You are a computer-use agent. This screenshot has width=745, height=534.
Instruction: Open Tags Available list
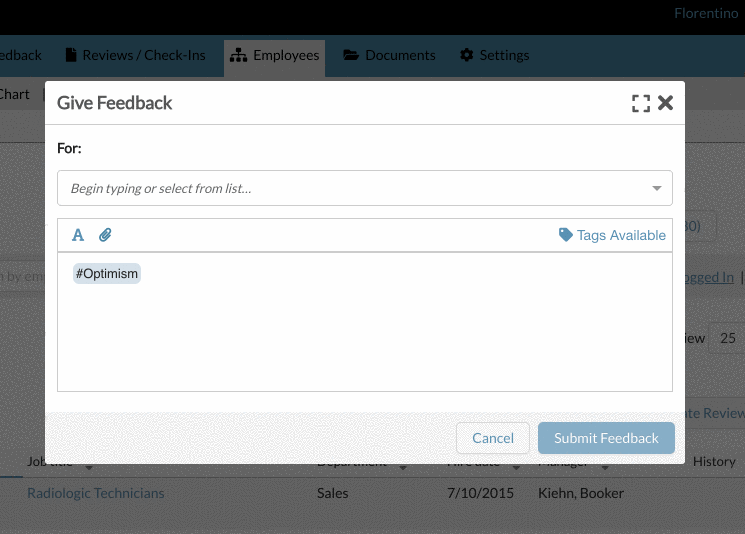click(612, 235)
